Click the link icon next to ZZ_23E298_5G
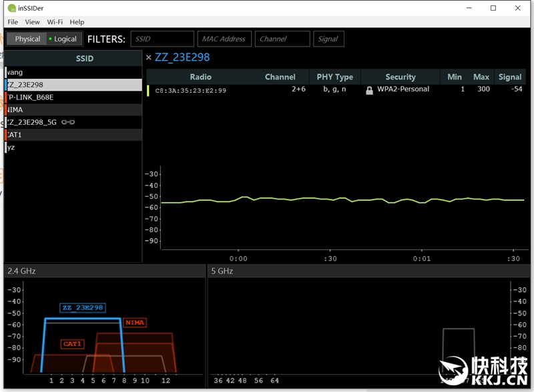Image resolution: width=534 pixels, height=392 pixels. pyautogui.click(x=68, y=123)
